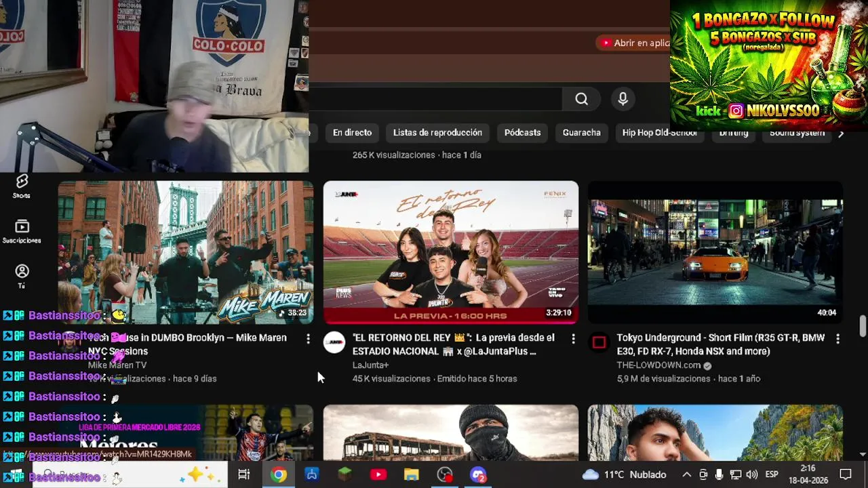Click the YouTube search magnifier button
This screenshot has height=488, width=868.
(x=581, y=99)
